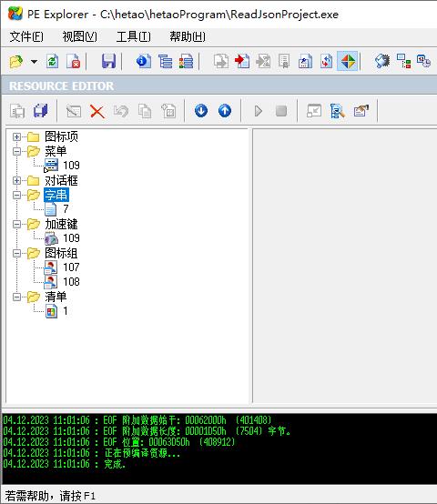The height and width of the screenshot is (504, 437).
Task: Open the 视图(V) menu
Action: (x=79, y=36)
